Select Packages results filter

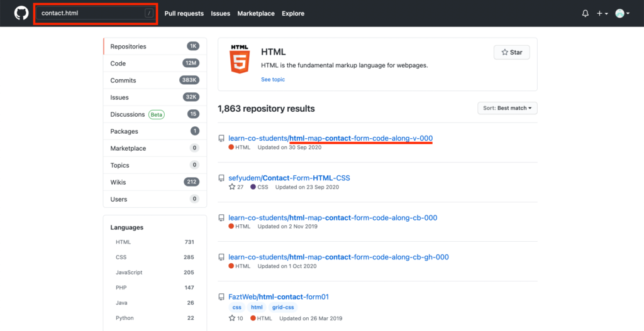tap(155, 132)
